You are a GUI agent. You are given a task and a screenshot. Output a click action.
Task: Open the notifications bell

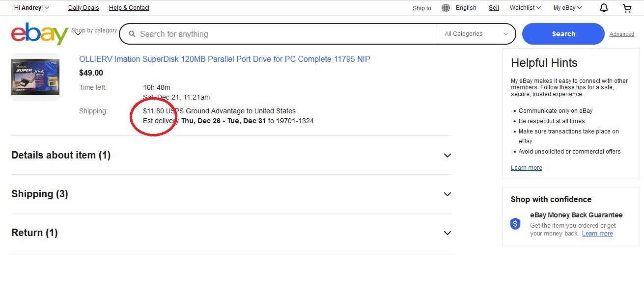tap(604, 8)
